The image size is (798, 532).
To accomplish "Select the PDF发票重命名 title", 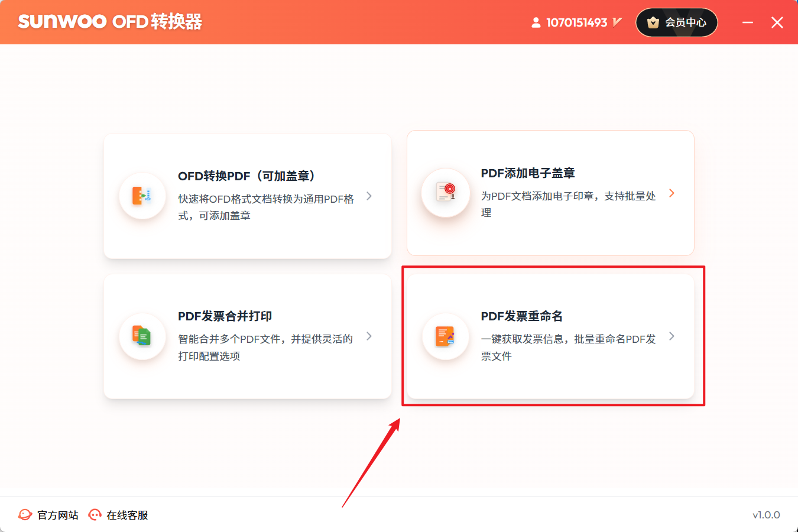I will click(x=521, y=316).
